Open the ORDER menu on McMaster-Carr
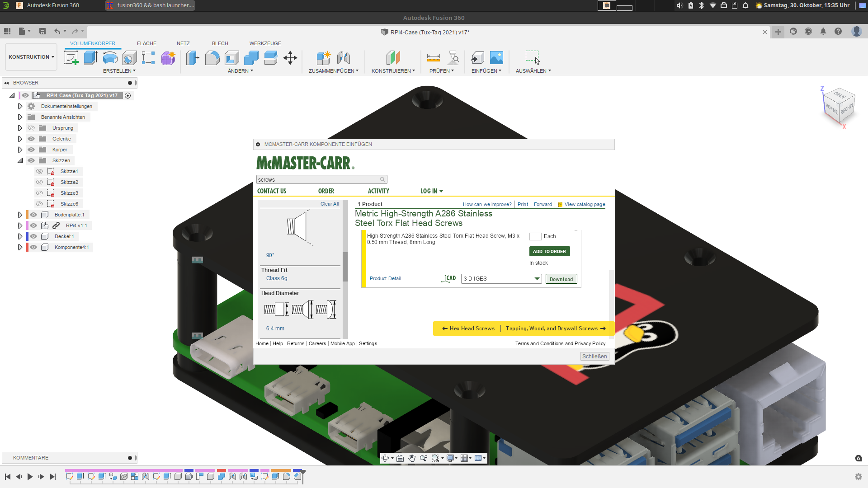The width and height of the screenshot is (868, 488). click(x=326, y=191)
